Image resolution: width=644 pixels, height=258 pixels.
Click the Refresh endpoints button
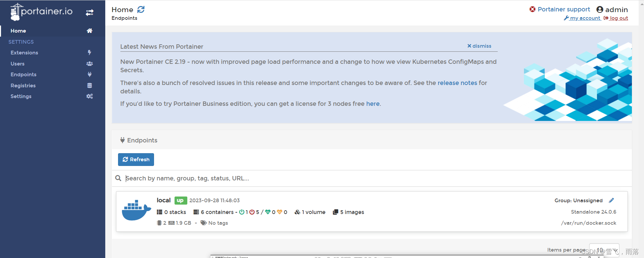[136, 160]
